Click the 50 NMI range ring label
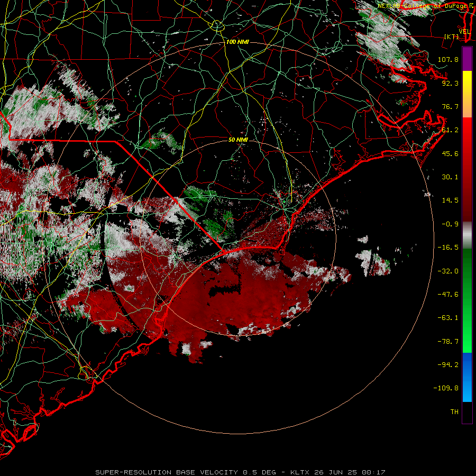Viewport: 476px width, 476px height. pyautogui.click(x=238, y=140)
